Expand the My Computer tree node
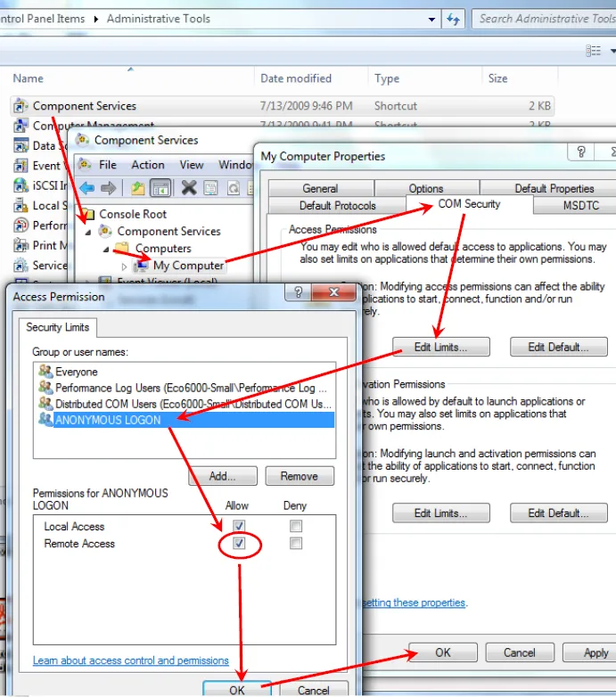 pyautogui.click(x=125, y=266)
